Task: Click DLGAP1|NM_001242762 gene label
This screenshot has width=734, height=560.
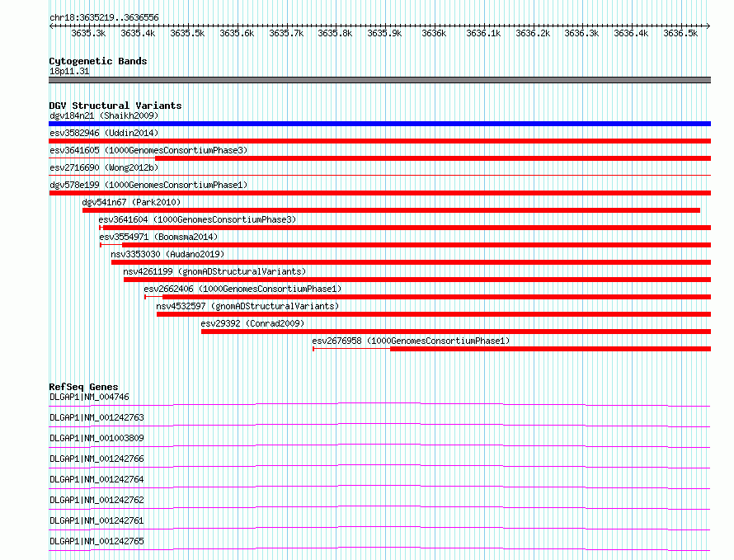Action: [x=96, y=500]
